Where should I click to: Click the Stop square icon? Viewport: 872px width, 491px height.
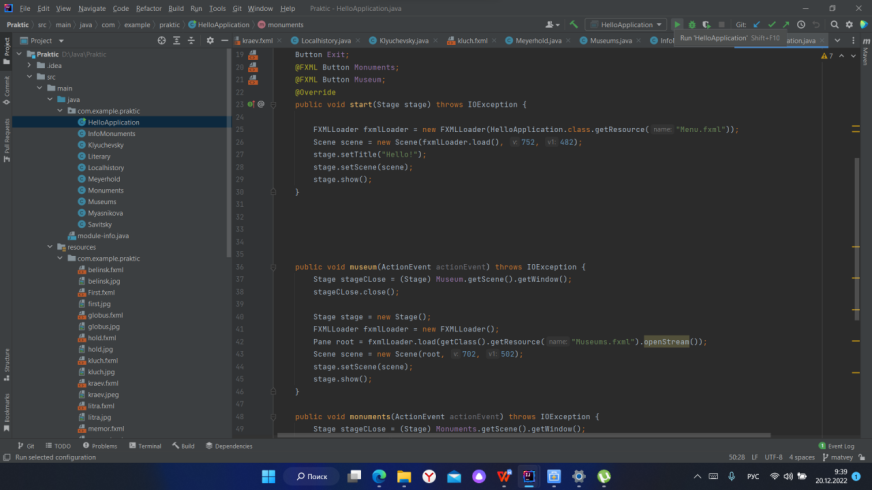click(721, 24)
